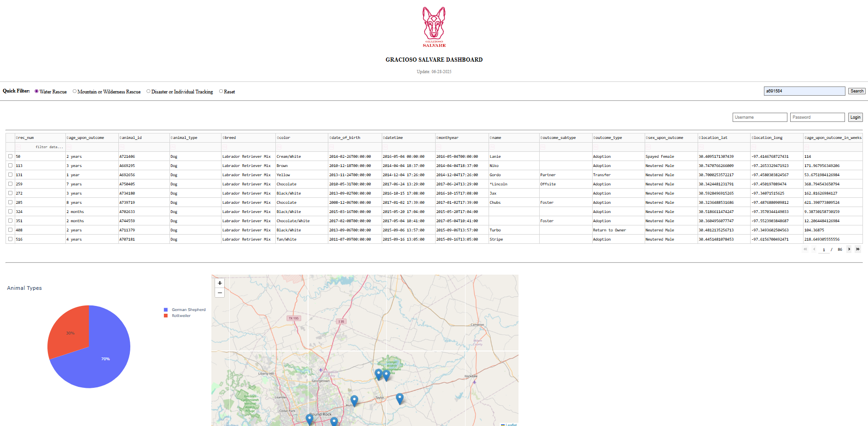
Task: Toggle Rottweiler legend swatch
Action: pyautogui.click(x=166, y=316)
